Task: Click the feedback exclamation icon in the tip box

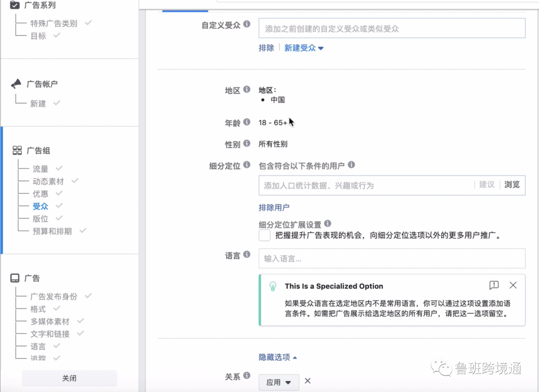Action: (494, 286)
